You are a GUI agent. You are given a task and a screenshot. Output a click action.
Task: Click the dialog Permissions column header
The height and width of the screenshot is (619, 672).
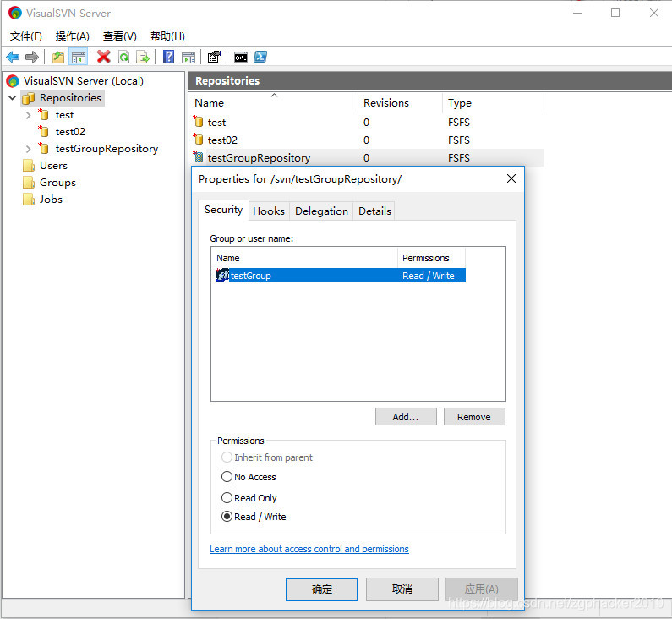[432, 258]
